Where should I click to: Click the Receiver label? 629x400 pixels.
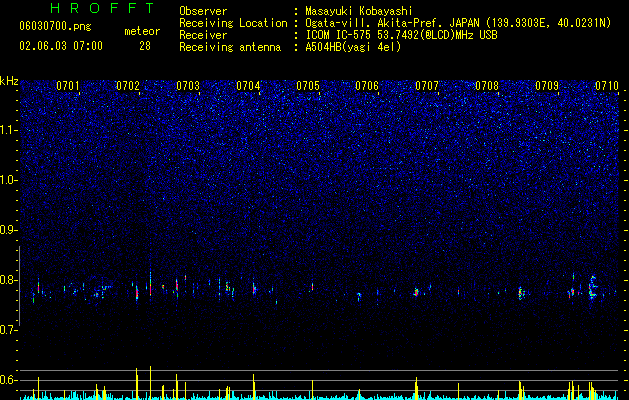(x=203, y=35)
